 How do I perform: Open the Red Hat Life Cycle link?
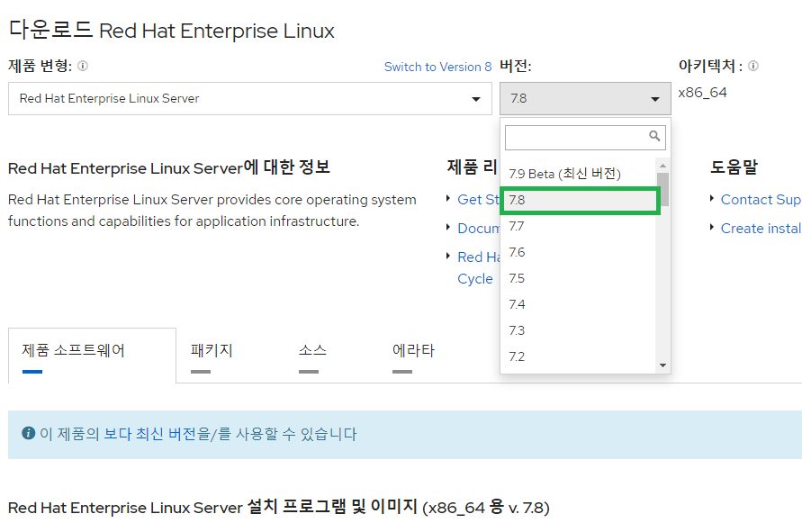point(478,267)
